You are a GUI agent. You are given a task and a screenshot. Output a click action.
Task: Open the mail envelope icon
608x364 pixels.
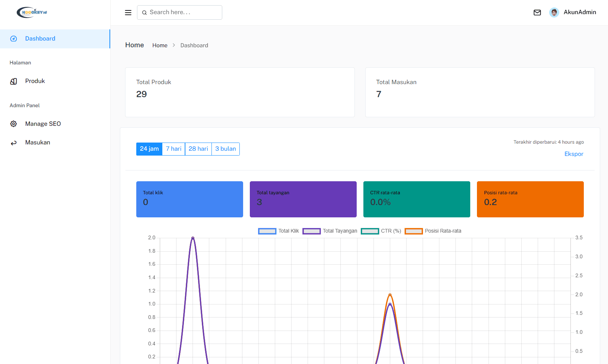coord(537,13)
